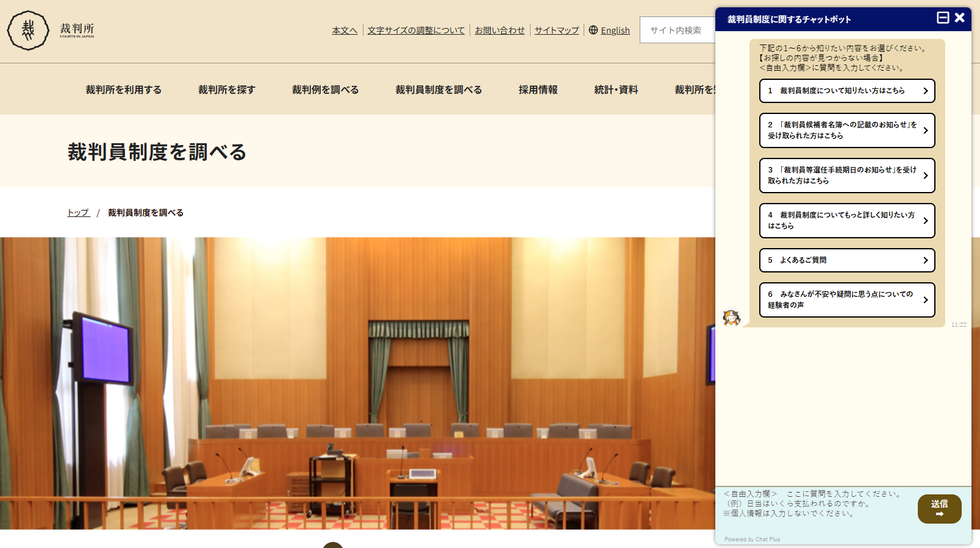This screenshot has width=980, height=548.
Task: Click the 送信 send button
Action: tap(939, 509)
